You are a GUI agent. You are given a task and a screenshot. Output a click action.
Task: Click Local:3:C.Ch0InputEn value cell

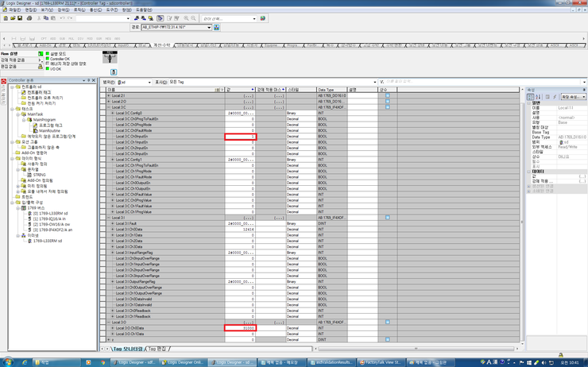[x=241, y=137]
